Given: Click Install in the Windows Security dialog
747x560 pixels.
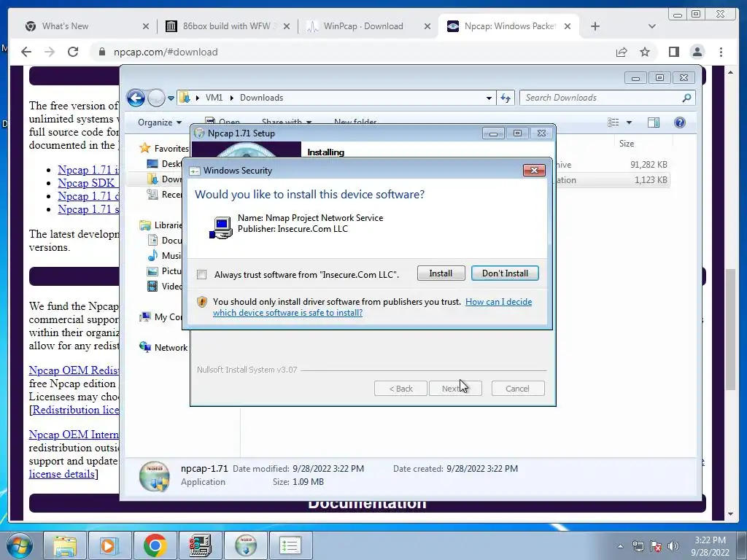Looking at the screenshot, I should (x=441, y=273).
